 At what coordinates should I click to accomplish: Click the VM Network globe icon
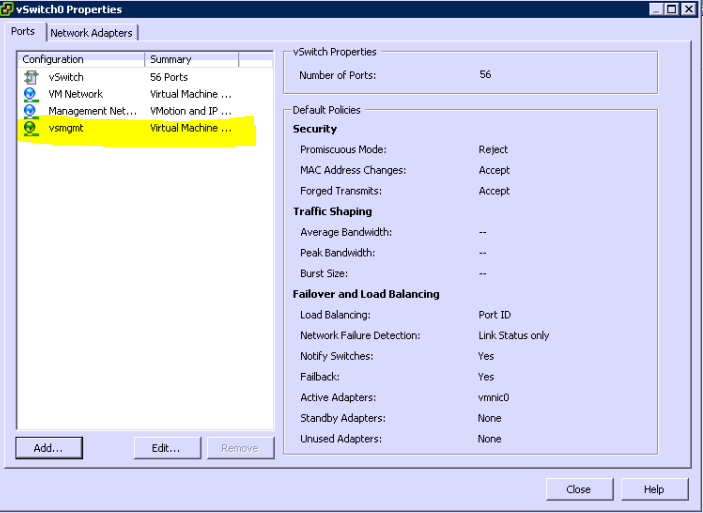(30, 94)
